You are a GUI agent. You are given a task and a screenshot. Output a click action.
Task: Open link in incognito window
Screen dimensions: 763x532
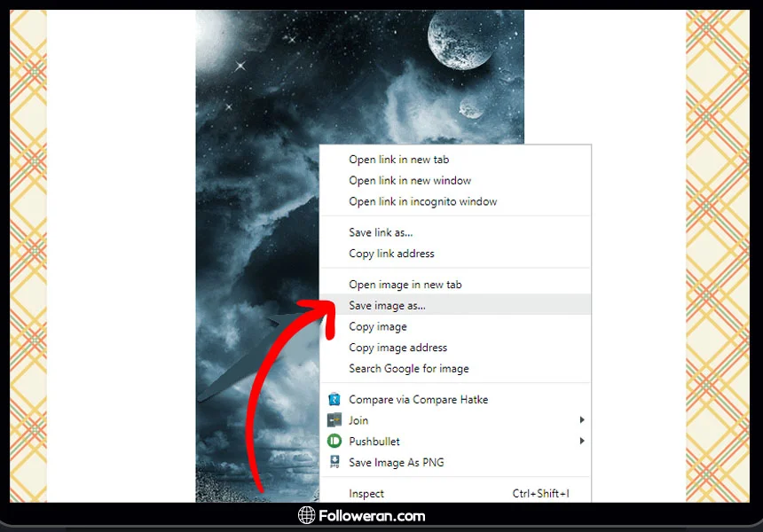422,201
